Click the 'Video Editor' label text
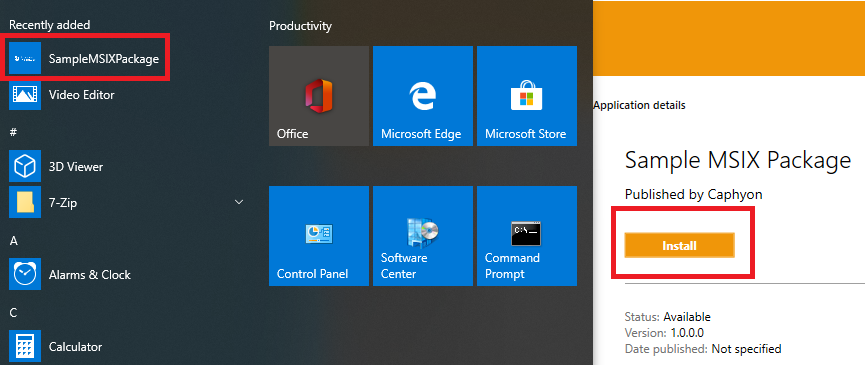 (x=82, y=95)
